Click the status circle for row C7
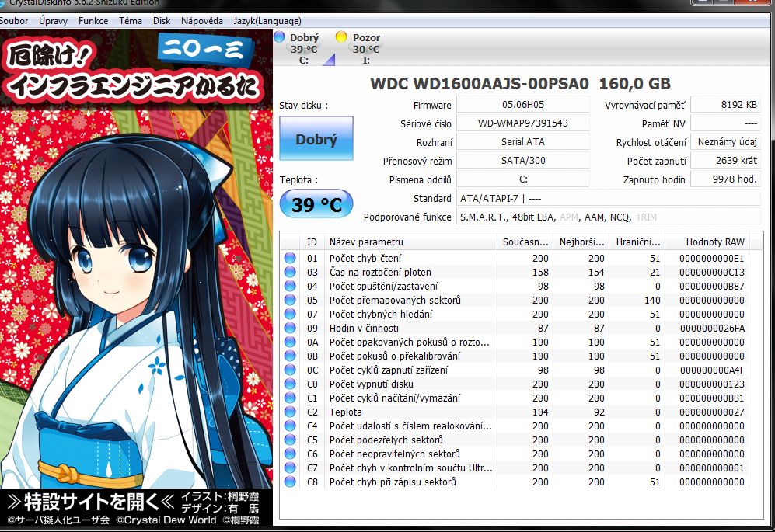The width and height of the screenshot is (775, 532). click(290, 468)
